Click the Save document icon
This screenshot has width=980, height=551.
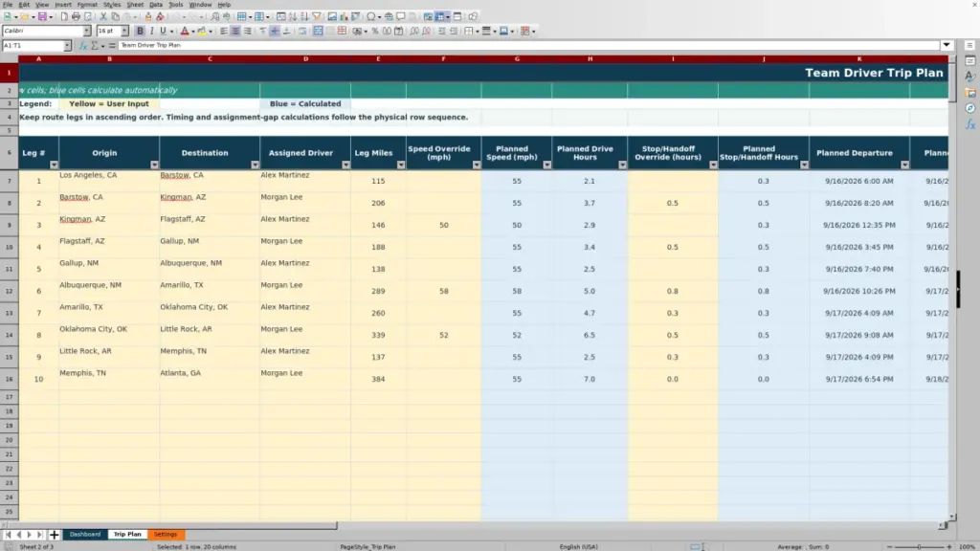point(42,17)
